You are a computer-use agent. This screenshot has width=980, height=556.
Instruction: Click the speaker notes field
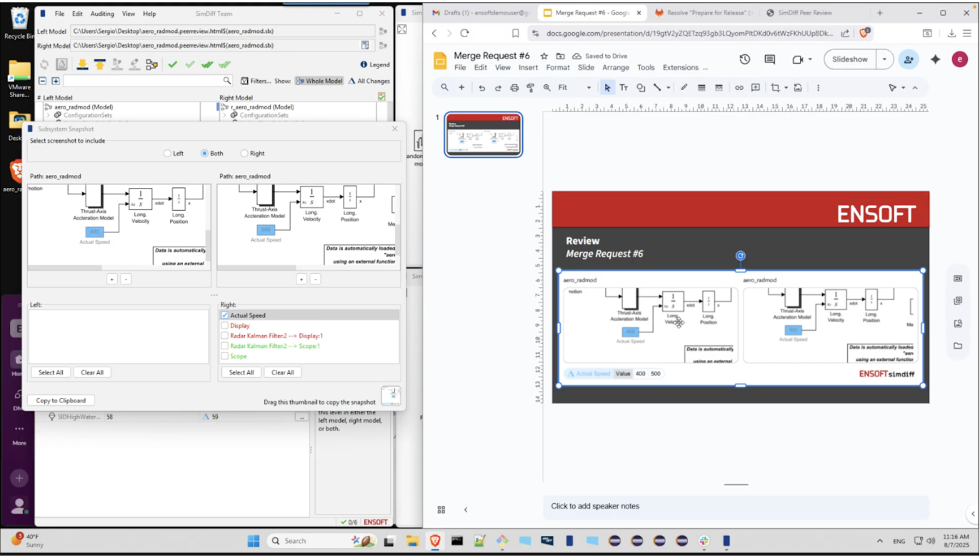tap(736, 506)
